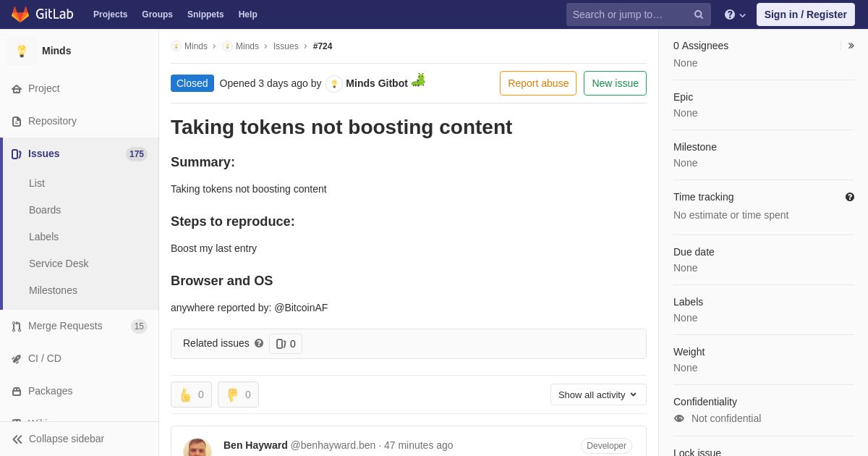Click the CI / CD rocket icon
This screenshot has width=868, height=456.
click(x=17, y=359)
